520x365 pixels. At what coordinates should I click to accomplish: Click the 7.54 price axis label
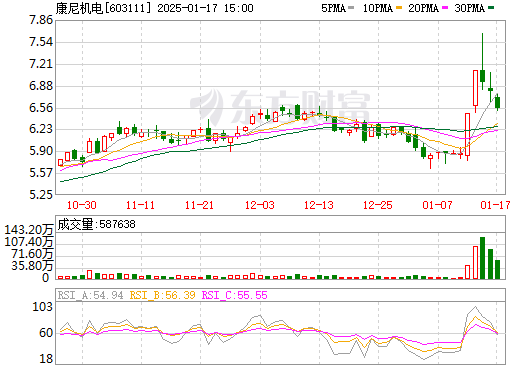tap(41, 42)
